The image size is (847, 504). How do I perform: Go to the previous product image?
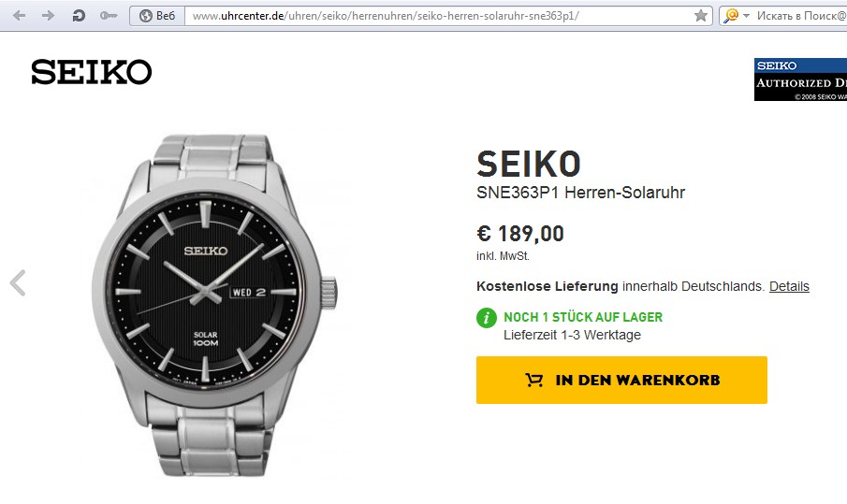(18, 282)
